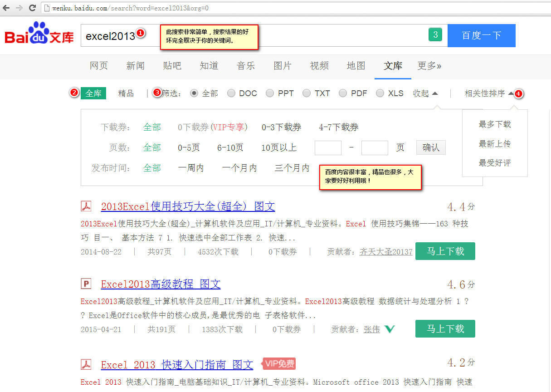551x392 pixels.
Task: Switch to the 贴吧 tab
Action: click(x=172, y=66)
